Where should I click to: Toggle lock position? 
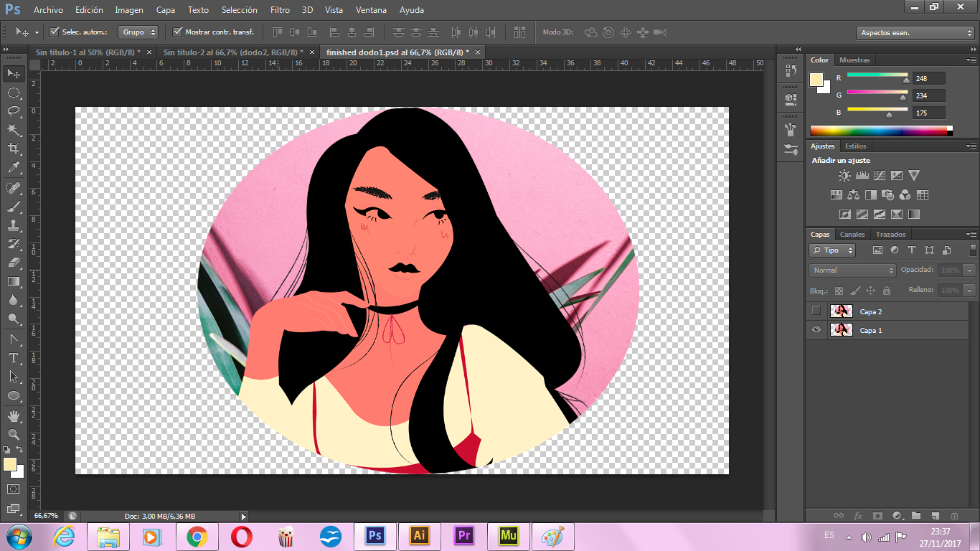tap(870, 291)
